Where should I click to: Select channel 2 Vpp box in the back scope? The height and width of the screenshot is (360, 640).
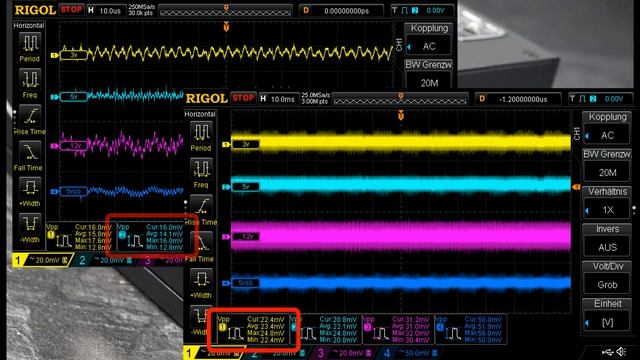(x=150, y=237)
